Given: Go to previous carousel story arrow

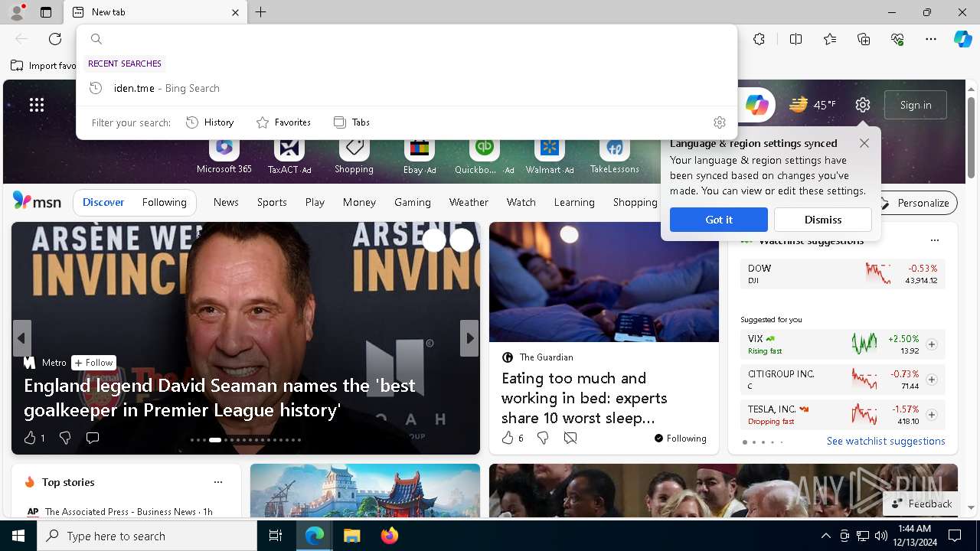Looking at the screenshot, I should [21, 338].
